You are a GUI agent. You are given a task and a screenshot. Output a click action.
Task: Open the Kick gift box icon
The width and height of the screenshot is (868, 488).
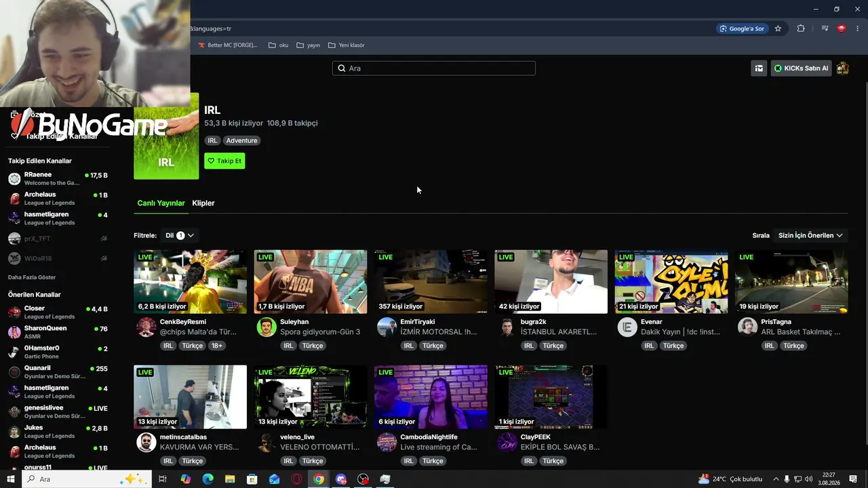tap(759, 68)
